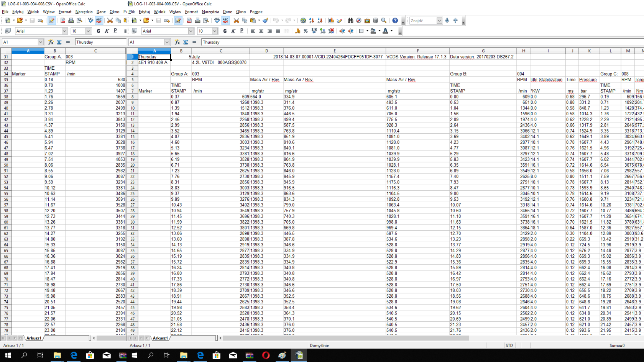Screen dimensions: 644x362
Task: Toggle AutoSpellcheck in LOG-11 window
Action: (x=225, y=21)
